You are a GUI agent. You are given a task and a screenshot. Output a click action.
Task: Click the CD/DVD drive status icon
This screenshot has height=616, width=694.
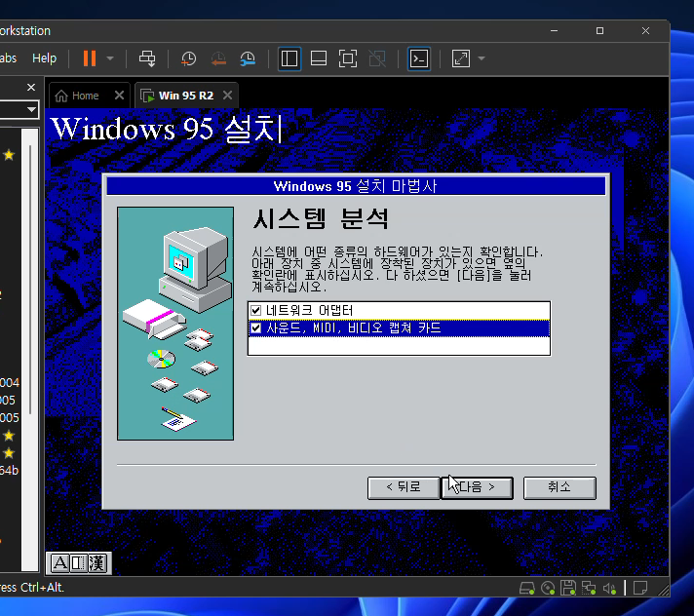click(x=548, y=588)
